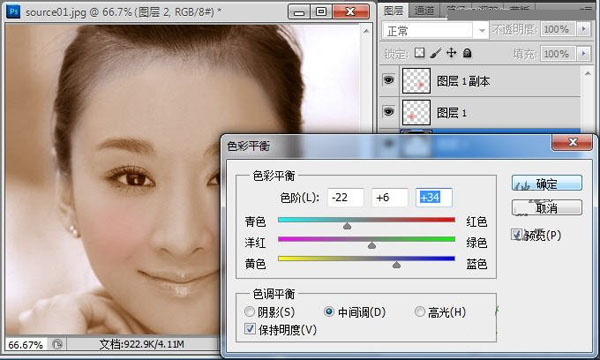This screenshot has height=360, width=600.
Task: Toggle 保持明度(V) preserve luminosity checkbox
Action: pyautogui.click(x=250, y=329)
